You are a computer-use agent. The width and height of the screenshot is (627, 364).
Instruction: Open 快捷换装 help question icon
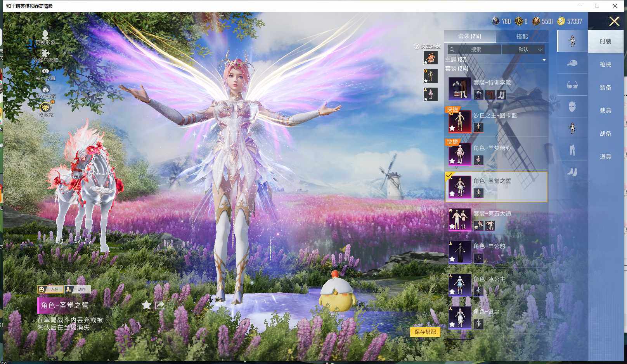[417, 47]
